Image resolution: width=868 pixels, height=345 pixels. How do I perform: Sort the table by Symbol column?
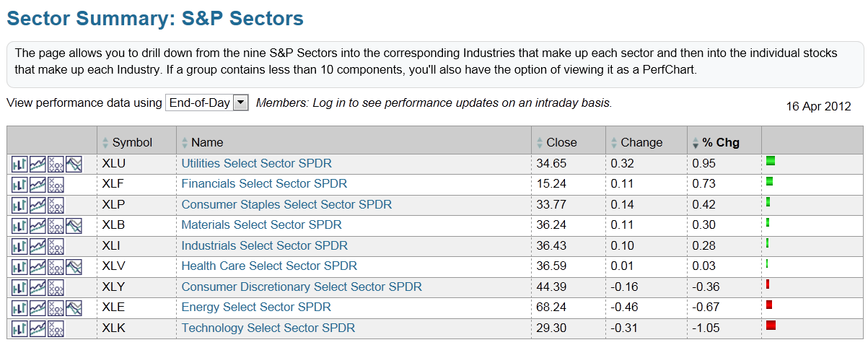pyautogui.click(x=132, y=142)
